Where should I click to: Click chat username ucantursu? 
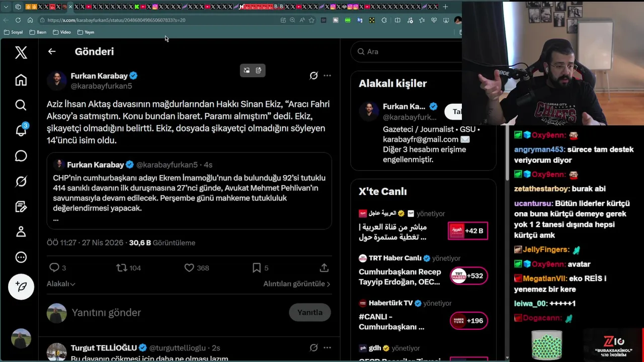532,204
